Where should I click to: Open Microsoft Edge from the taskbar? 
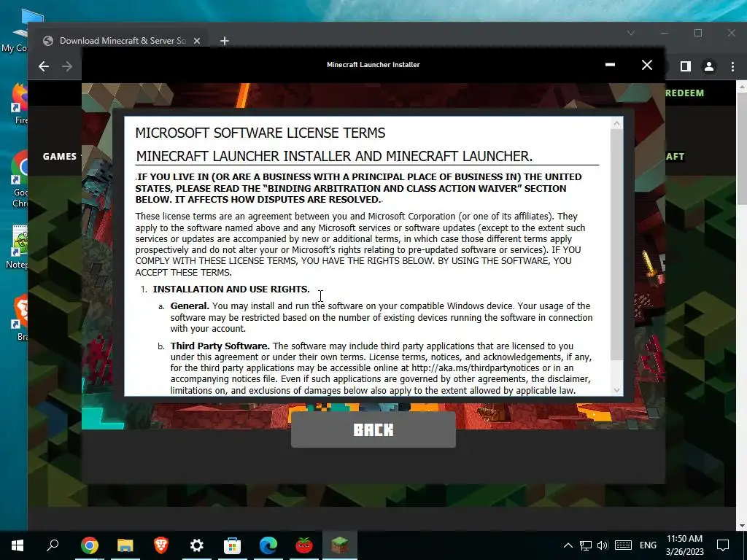(268, 545)
